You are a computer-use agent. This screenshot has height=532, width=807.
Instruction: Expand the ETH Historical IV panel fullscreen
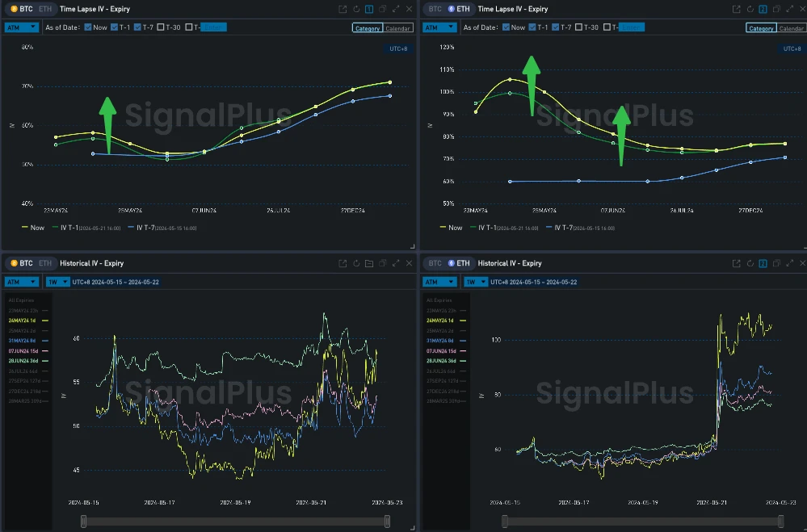click(790, 263)
